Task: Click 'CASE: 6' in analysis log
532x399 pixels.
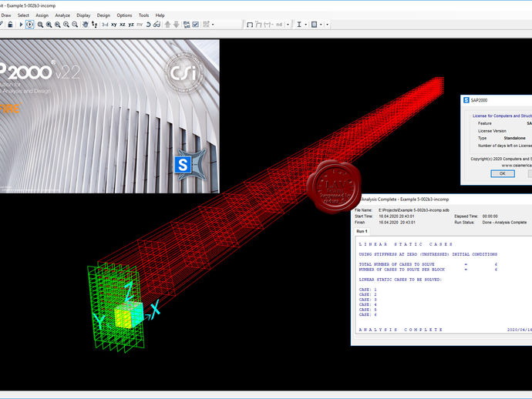Action: pos(368,314)
